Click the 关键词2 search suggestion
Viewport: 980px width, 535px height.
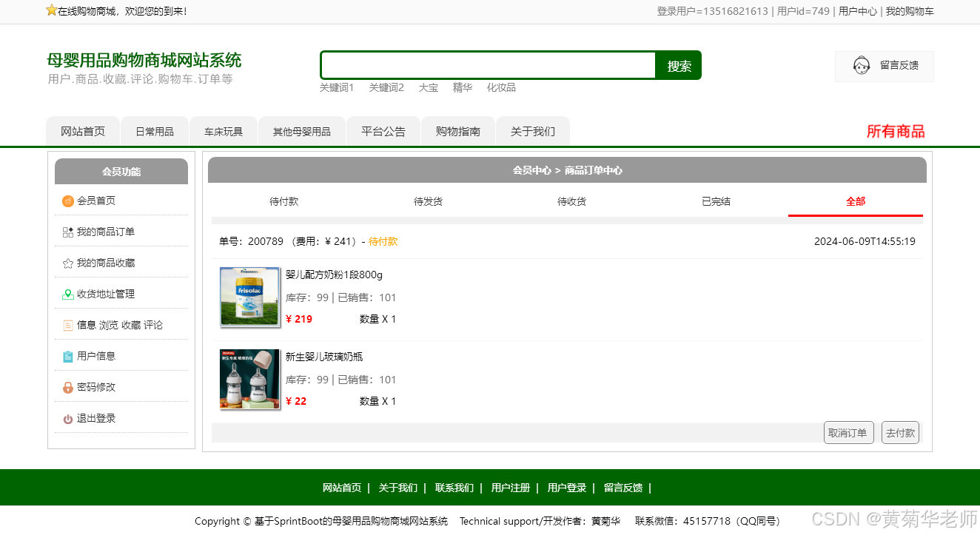(386, 87)
